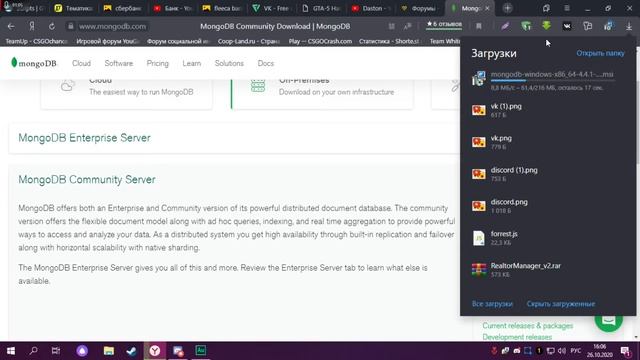Switch to Yandex Browser on taskbar
Viewport: 640px width, 360px height.
point(155,351)
